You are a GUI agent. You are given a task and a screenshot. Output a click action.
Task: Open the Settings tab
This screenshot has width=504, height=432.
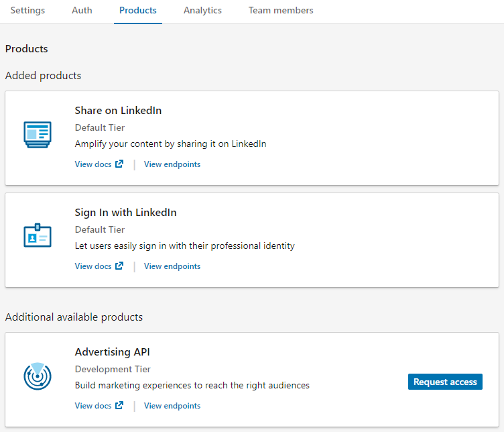tap(27, 11)
